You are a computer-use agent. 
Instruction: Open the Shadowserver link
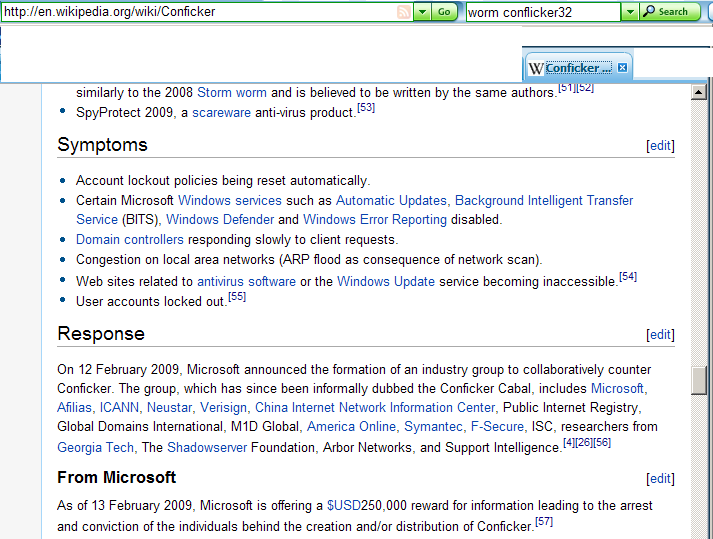(x=207, y=448)
